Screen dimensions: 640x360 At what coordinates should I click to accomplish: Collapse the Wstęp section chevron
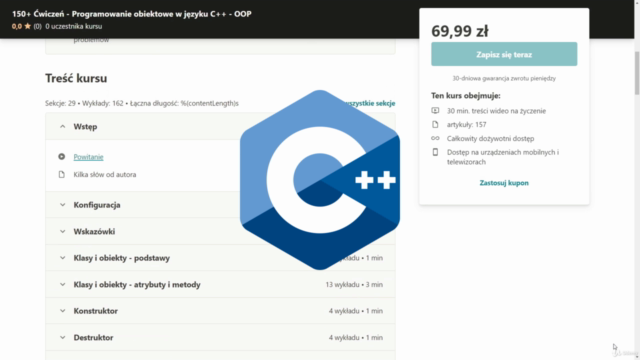pos(62,127)
